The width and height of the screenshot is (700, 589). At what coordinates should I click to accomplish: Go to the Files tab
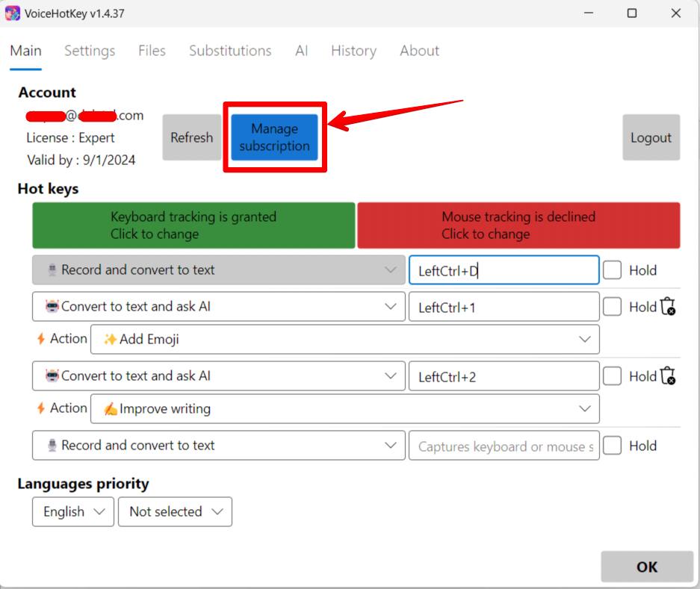(x=152, y=51)
